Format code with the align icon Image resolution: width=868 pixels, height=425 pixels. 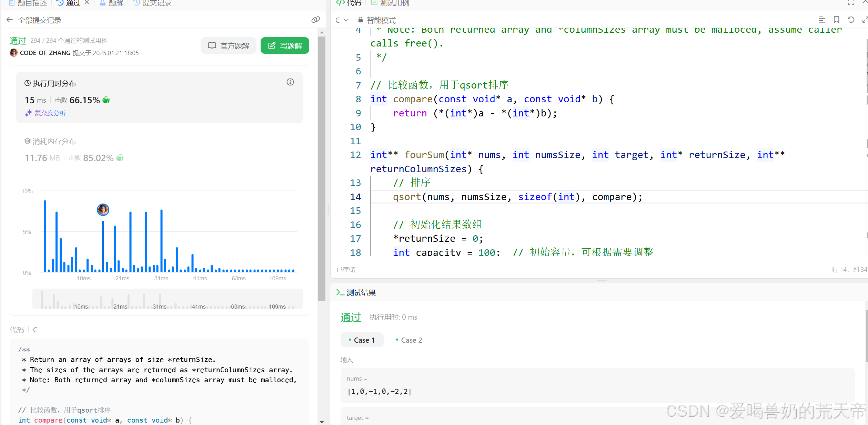tap(822, 20)
